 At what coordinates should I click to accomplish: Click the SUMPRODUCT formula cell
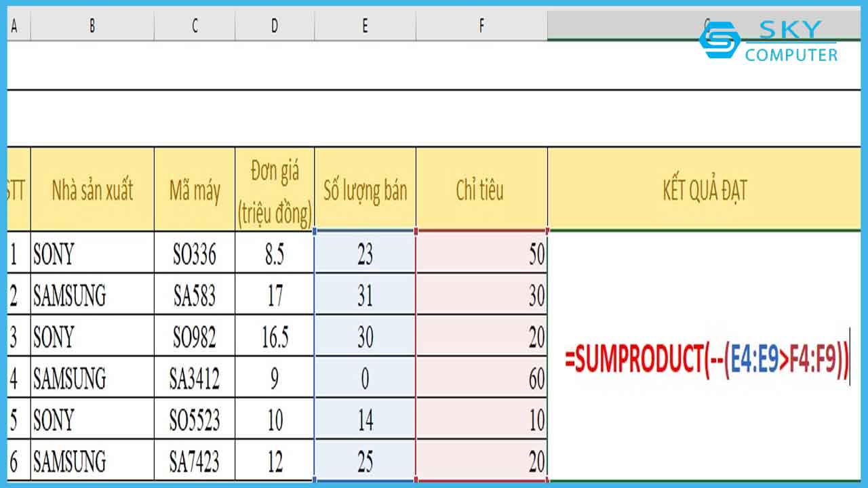tap(704, 357)
